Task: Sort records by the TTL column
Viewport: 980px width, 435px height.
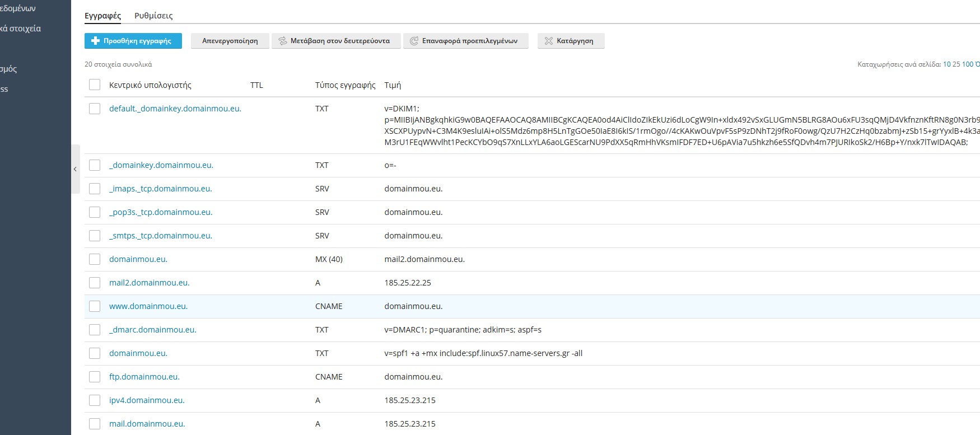Action: coord(256,85)
